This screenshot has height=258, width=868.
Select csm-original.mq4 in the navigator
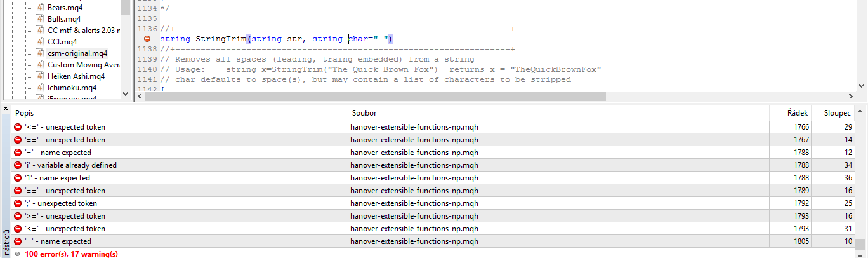point(77,53)
